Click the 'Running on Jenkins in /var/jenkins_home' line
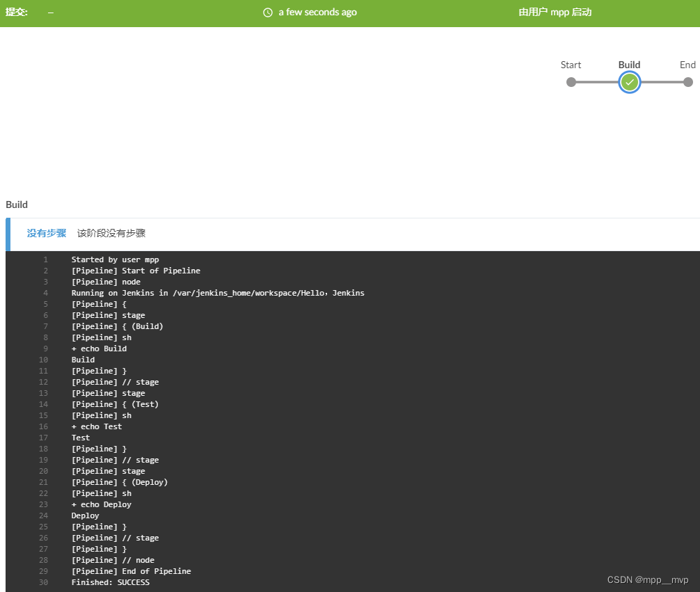The height and width of the screenshot is (592, 700). (x=218, y=293)
